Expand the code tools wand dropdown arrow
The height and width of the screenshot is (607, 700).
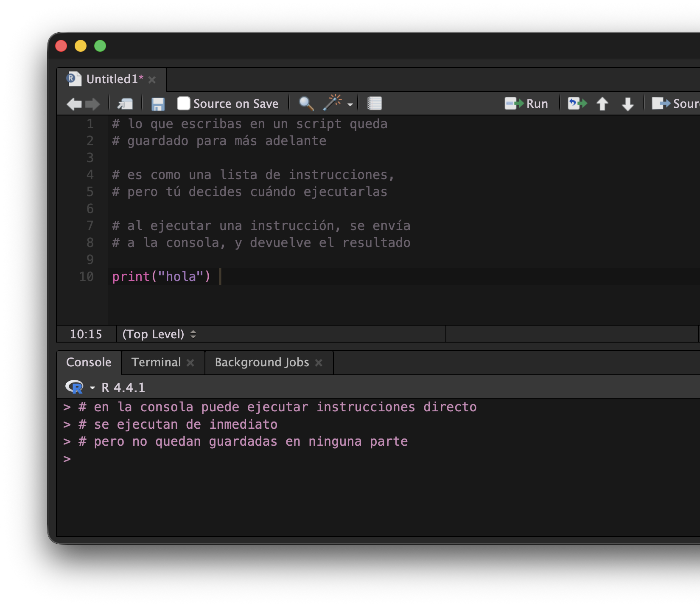pos(350,104)
